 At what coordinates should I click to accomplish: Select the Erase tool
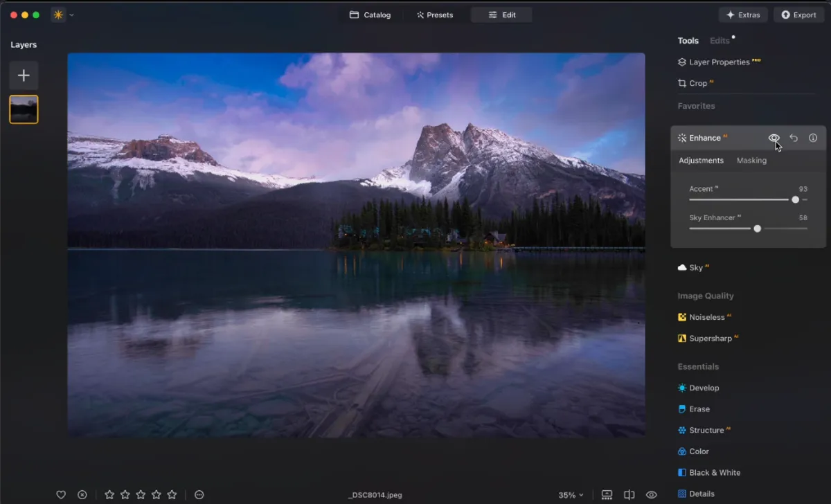coord(697,408)
